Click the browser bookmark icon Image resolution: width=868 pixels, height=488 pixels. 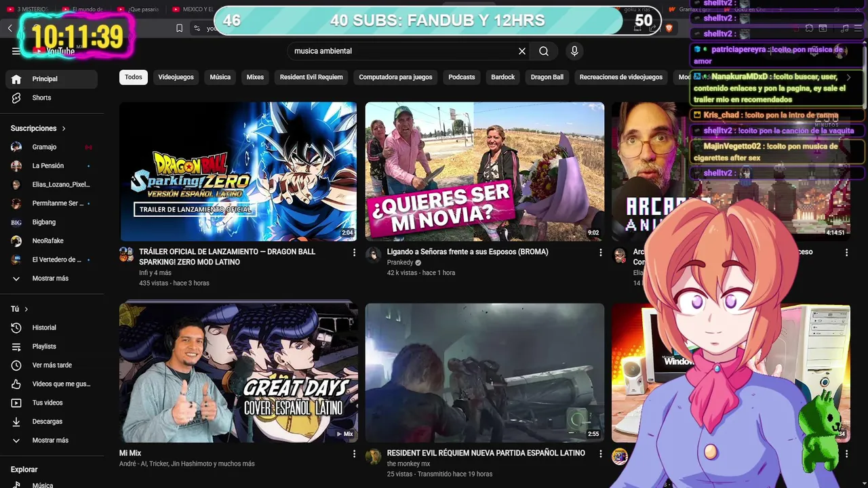(x=179, y=28)
